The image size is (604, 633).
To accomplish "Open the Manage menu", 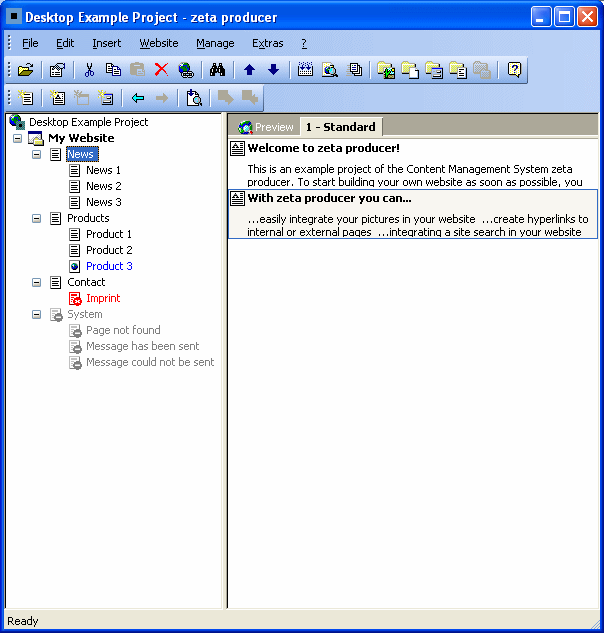I will point(215,43).
